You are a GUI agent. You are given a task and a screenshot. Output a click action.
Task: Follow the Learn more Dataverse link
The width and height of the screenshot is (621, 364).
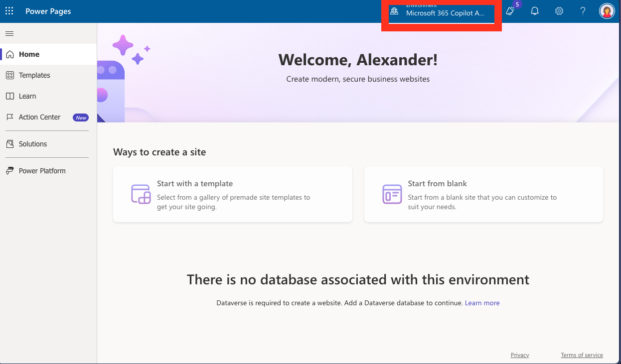coord(482,303)
